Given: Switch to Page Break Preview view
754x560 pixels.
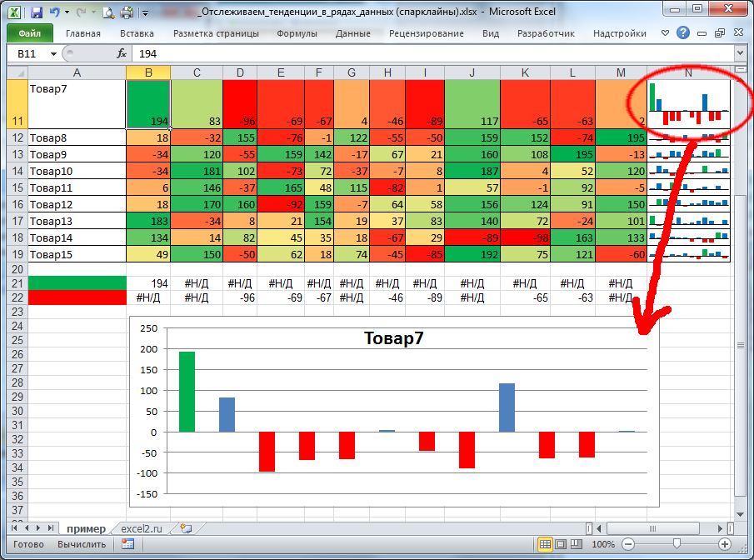Looking at the screenshot, I should 576,544.
